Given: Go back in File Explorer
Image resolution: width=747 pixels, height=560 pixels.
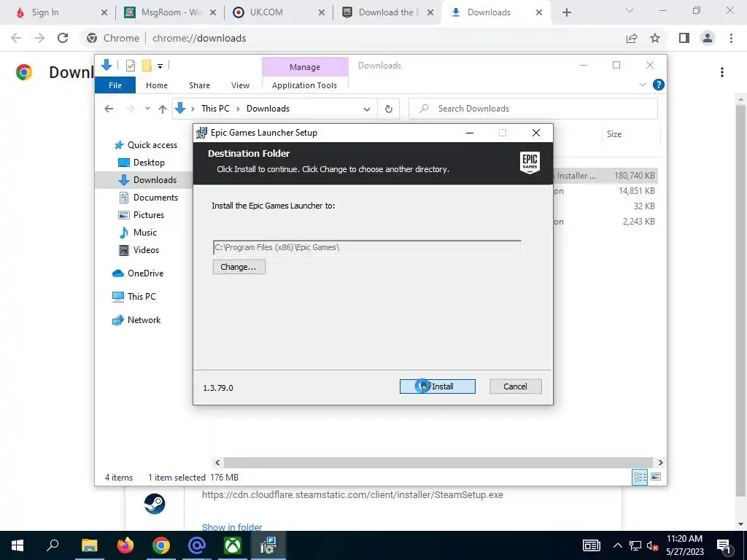Looking at the screenshot, I should (x=109, y=109).
